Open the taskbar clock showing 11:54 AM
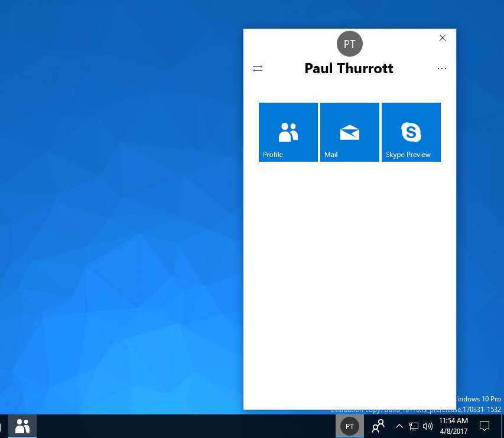 pos(453,426)
